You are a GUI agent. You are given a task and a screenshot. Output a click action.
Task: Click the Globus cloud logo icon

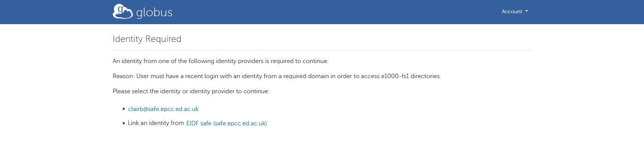(122, 12)
